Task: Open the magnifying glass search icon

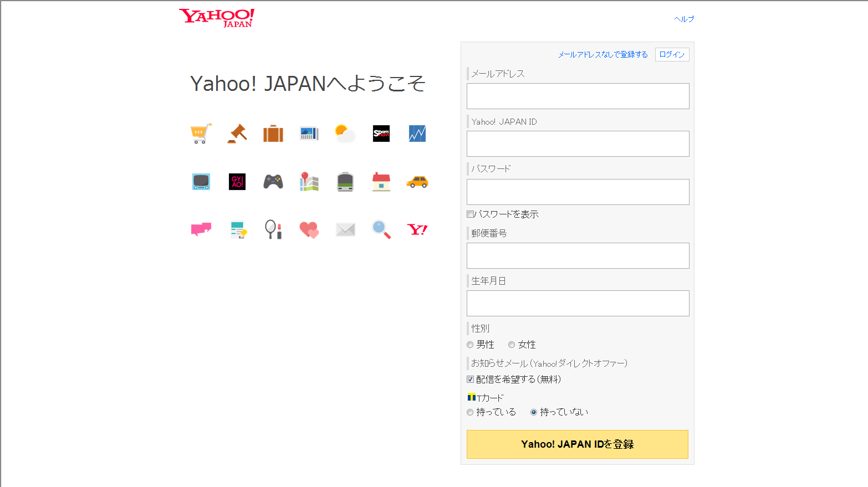Action: click(x=381, y=229)
